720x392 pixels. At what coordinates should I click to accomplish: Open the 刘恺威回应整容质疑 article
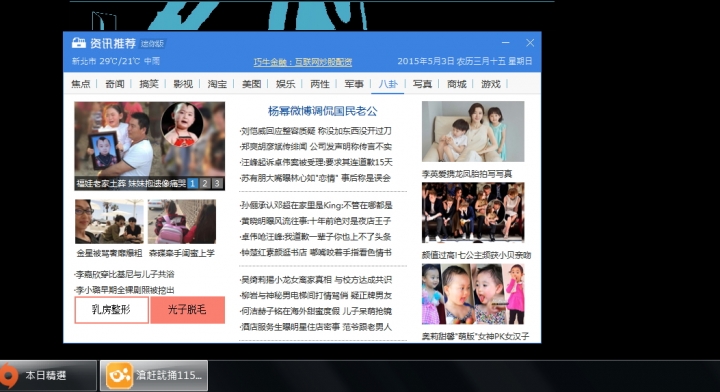(x=316, y=131)
